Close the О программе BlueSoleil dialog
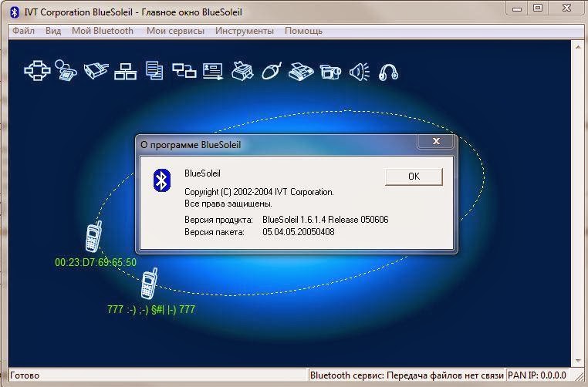The height and width of the screenshot is (387, 588). coord(436,141)
